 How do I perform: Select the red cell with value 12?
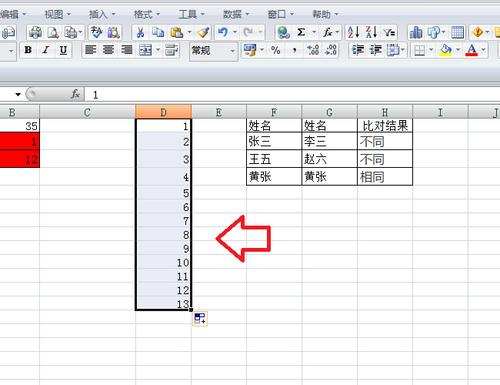pyautogui.click(x=20, y=159)
